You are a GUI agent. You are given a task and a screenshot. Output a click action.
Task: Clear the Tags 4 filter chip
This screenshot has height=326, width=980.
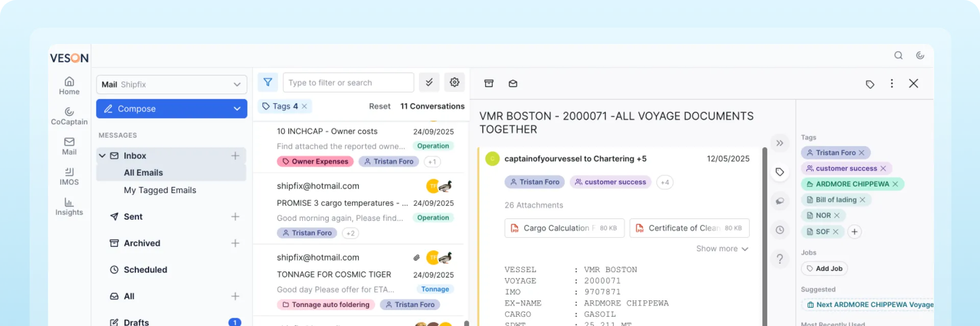[304, 106]
